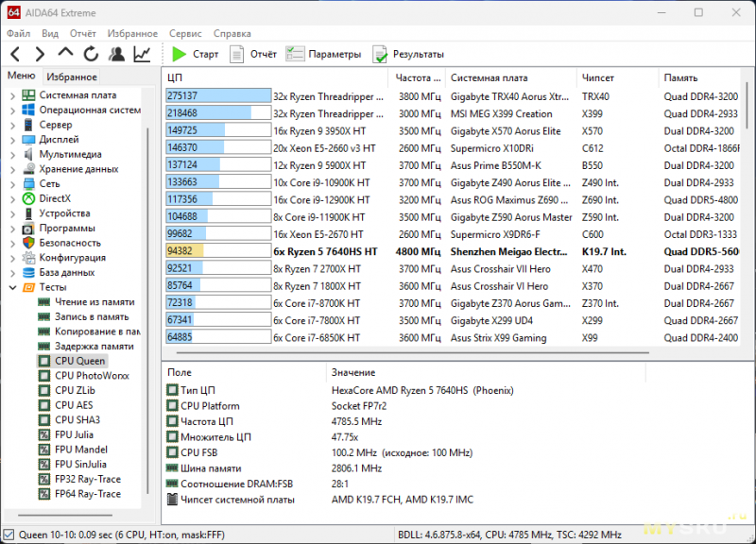Expand the Сервер tree node
Screen dimensions: 756x544
(x=12, y=126)
